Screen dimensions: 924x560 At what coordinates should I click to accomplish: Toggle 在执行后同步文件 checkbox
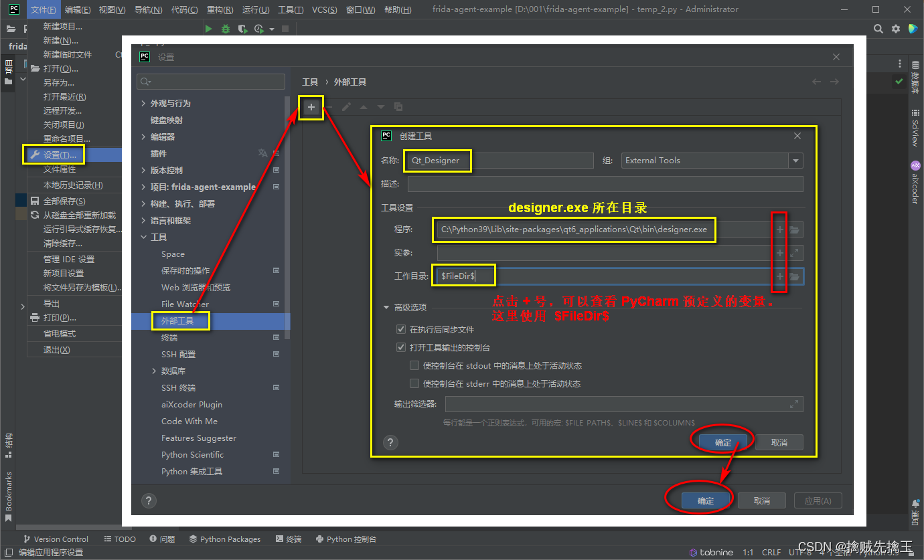click(401, 329)
